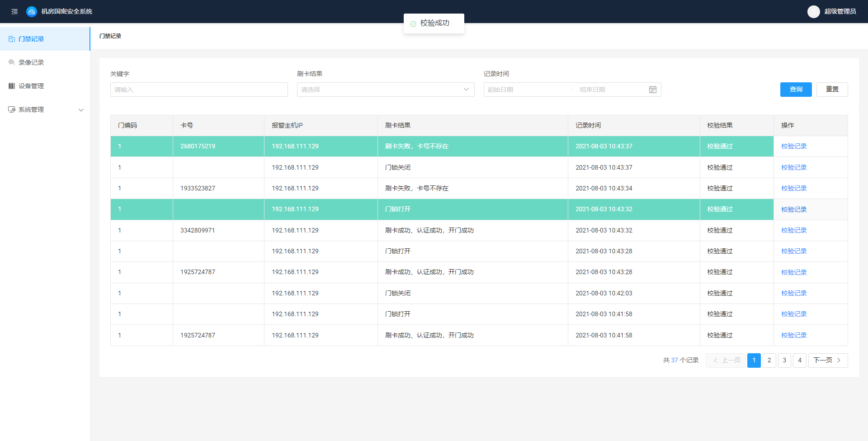Open 录像记录 in the sidebar
The width and height of the screenshot is (868, 441).
[31, 62]
